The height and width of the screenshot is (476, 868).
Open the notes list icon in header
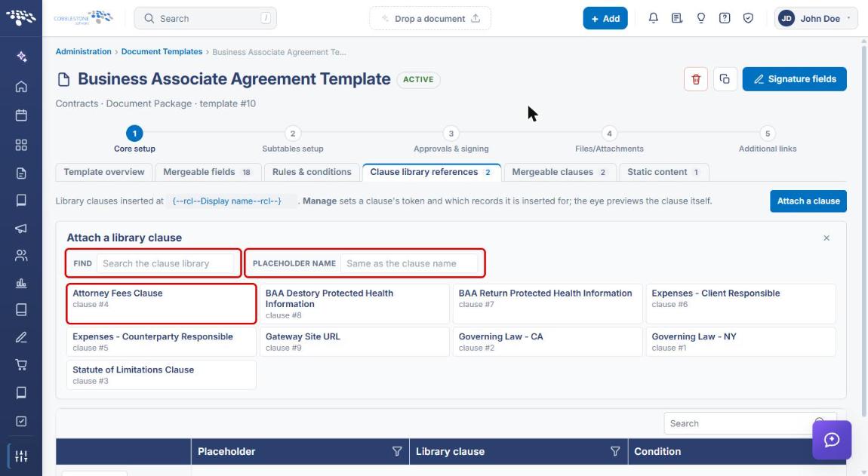[x=676, y=18]
